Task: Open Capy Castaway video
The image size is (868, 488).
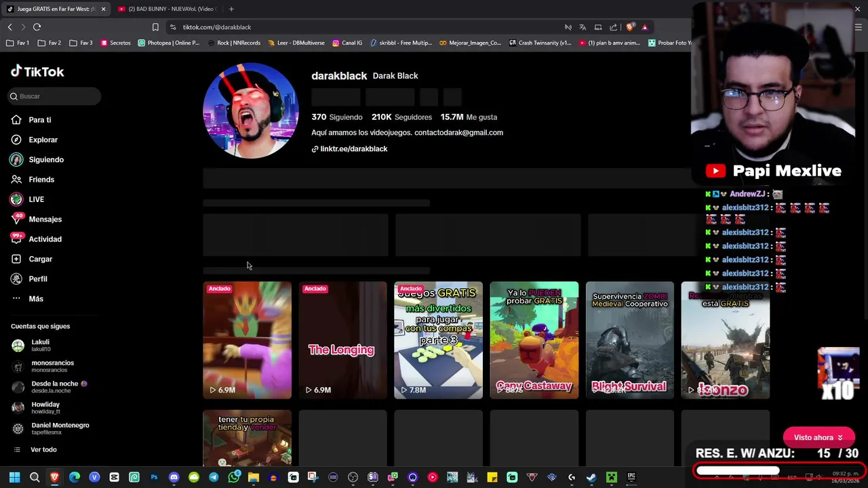Action: (534, 340)
